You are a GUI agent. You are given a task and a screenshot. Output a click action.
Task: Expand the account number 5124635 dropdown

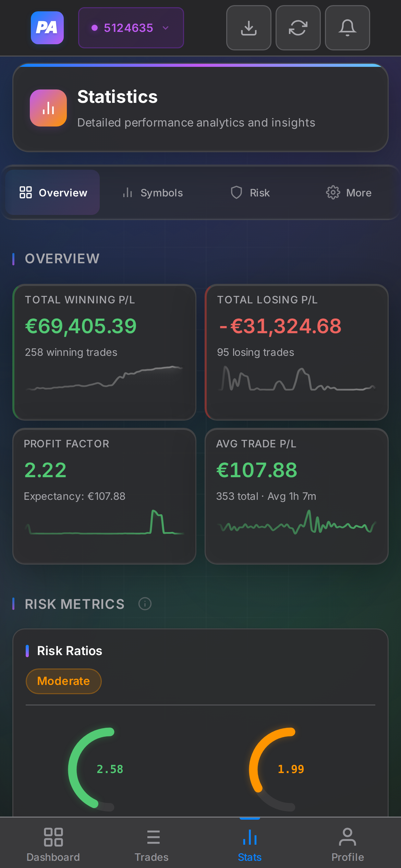click(131, 28)
